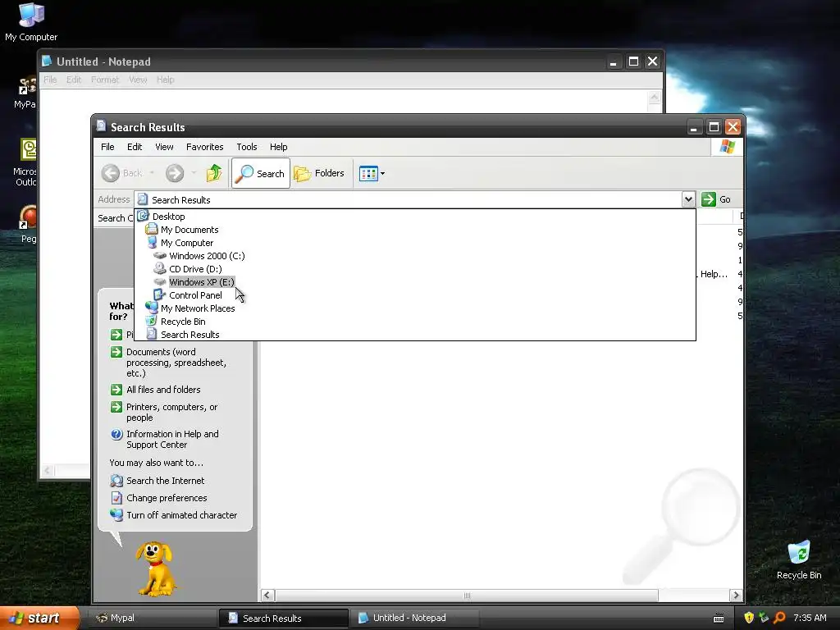Open the View menu in Search Results

(x=164, y=147)
